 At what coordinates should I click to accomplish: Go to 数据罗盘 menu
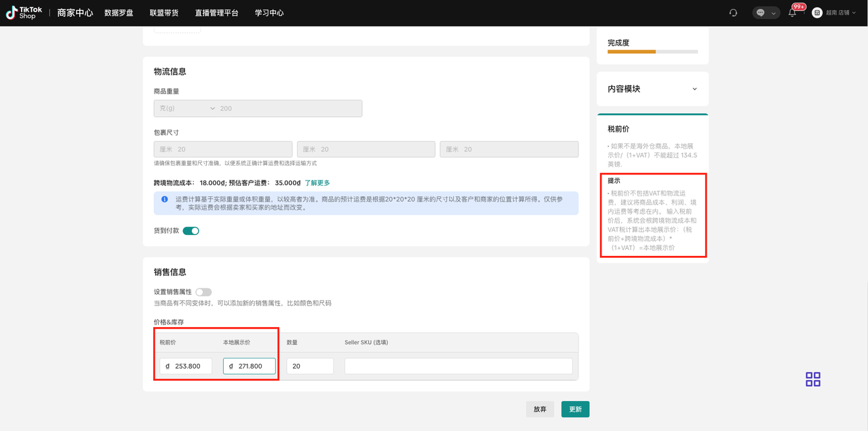coord(119,13)
